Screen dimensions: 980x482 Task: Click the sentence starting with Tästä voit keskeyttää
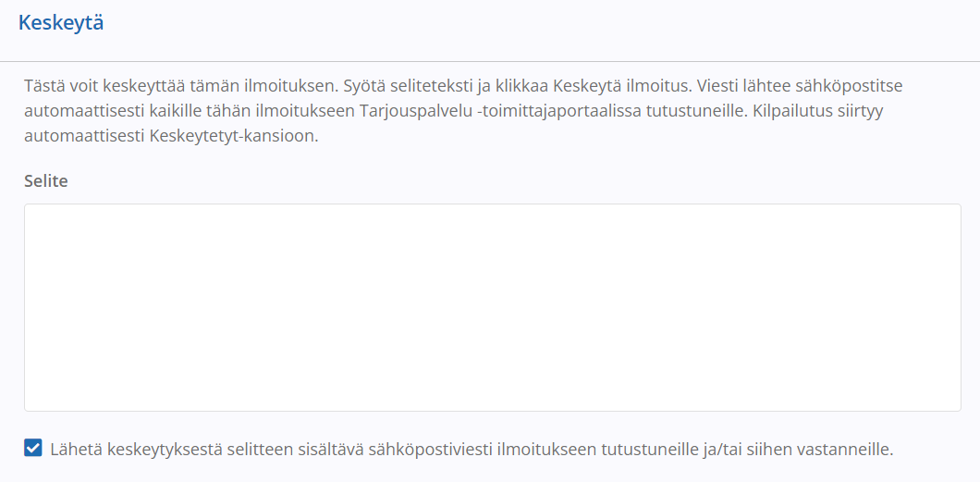(180, 85)
